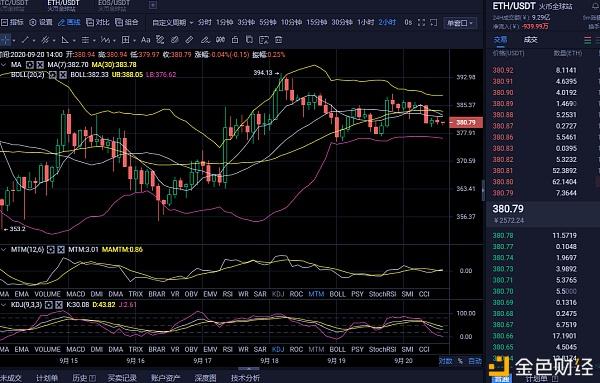Click 组合 combination button
The image size is (600, 383).
click(x=127, y=23)
